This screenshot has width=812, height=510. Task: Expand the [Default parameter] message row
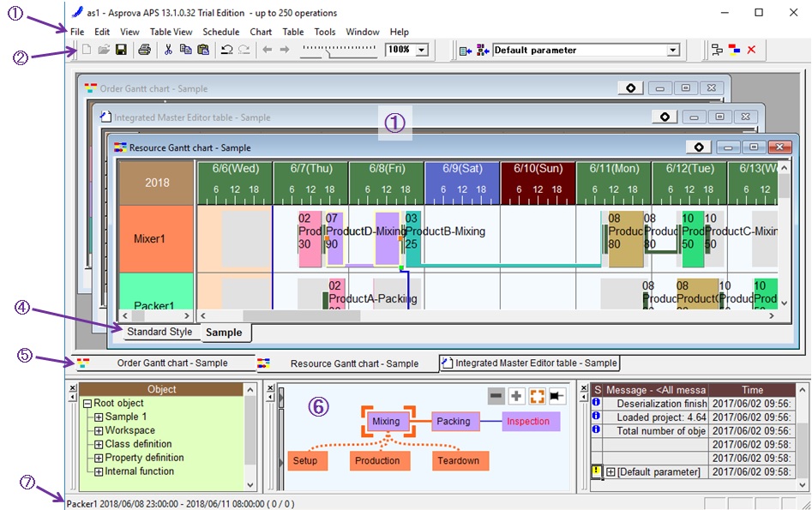[611, 472]
